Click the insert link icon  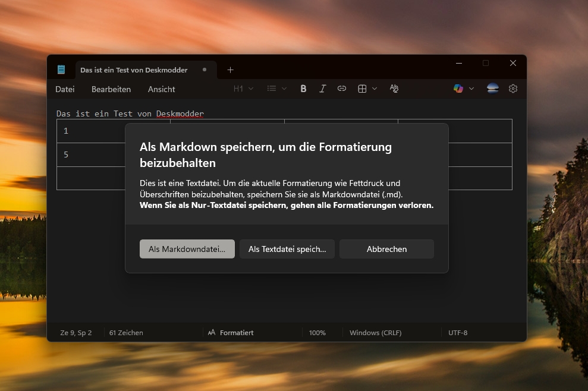(342, 89)
